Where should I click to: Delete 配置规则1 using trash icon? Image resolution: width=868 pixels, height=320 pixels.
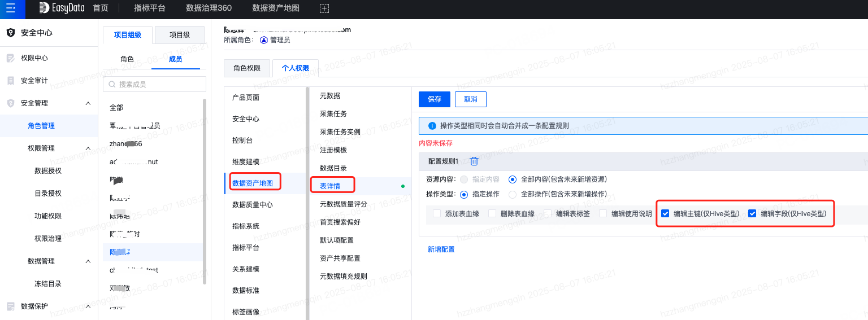[x=474, y=161]
